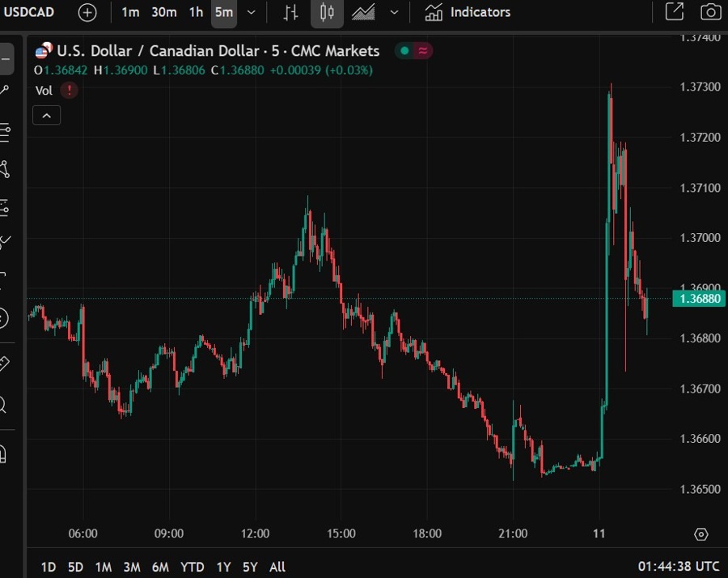The height and width of the screenshot is (578, 728).
Task: Set date range to 5D
Action: coord(75,567)
